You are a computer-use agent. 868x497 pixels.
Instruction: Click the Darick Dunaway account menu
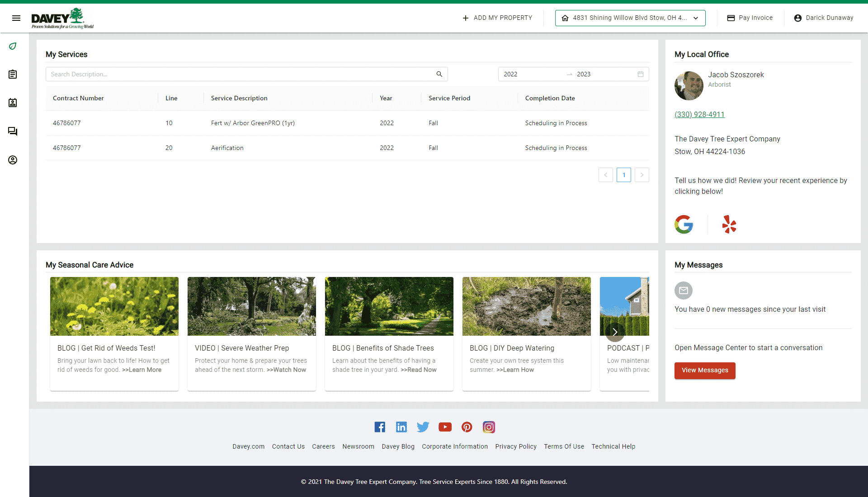point(823,18)
